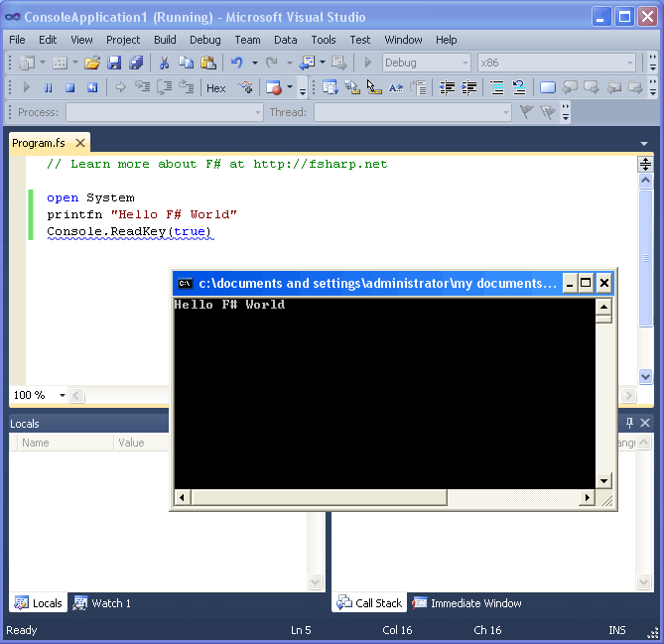Toggle Hex display mode

216,88
